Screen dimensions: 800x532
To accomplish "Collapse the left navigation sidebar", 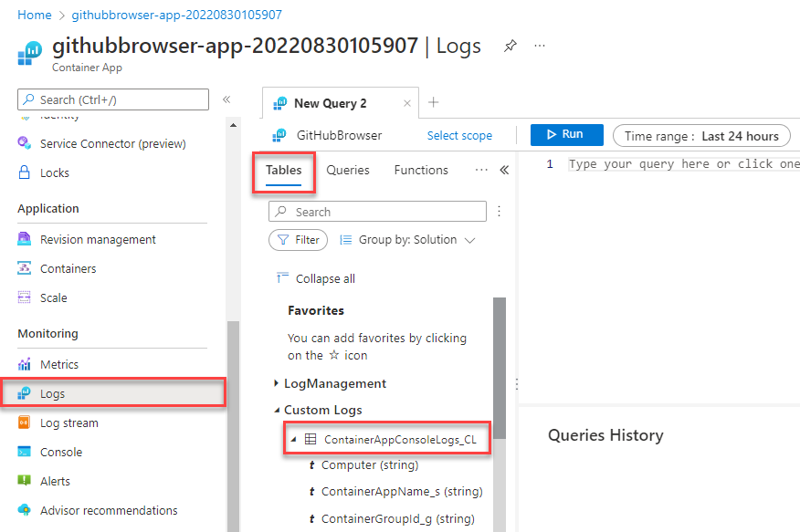I will (226, 99).
